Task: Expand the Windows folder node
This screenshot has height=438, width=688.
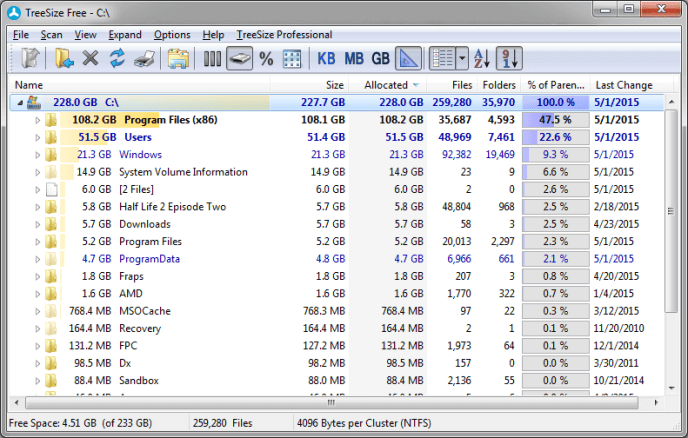Action: point(37,155)
